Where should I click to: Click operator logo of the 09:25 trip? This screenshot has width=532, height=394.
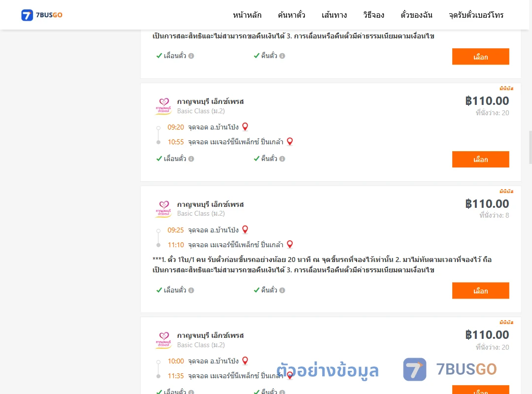click(x=164, y=209)
